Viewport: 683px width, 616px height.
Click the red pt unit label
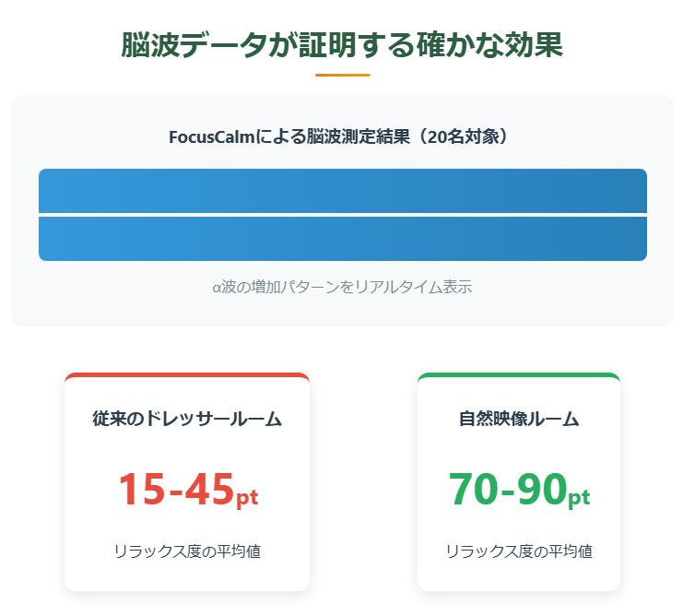(x=247, y=498)
